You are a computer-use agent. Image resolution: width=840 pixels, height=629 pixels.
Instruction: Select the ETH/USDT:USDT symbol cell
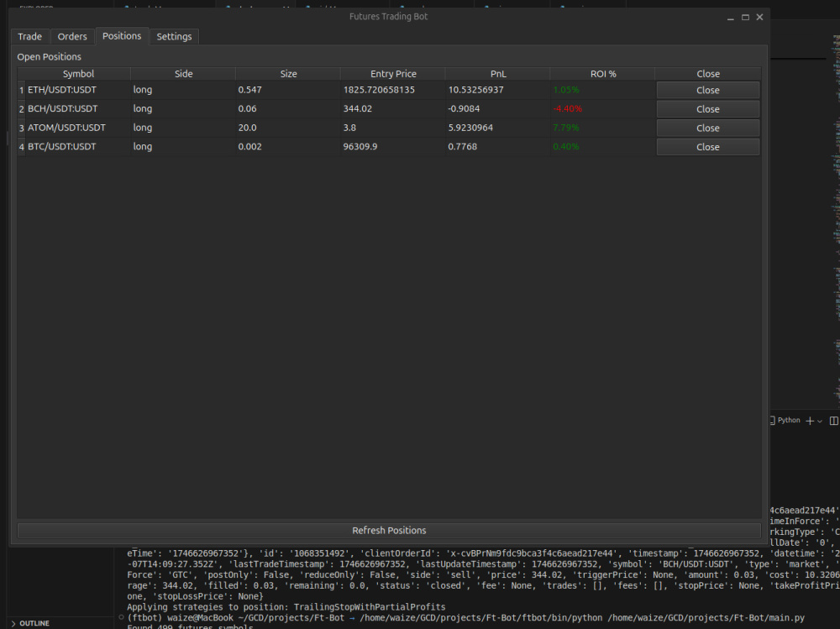pyautogui.click(x=78, y=90)
